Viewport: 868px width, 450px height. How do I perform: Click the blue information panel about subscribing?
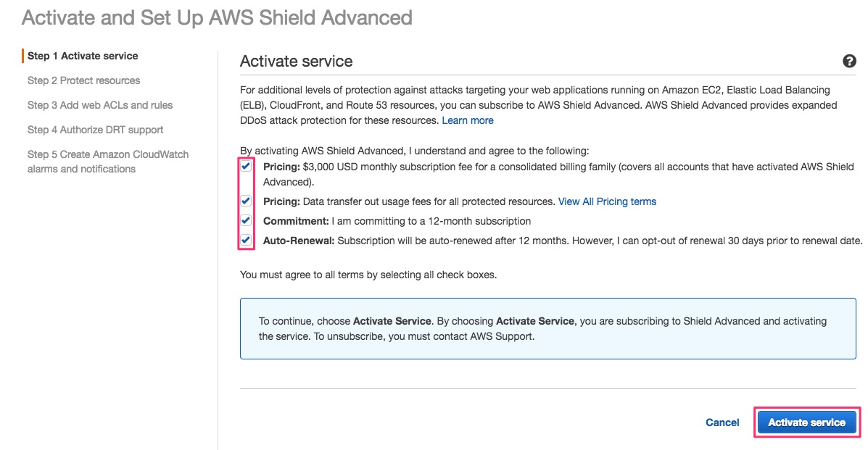pos(549,328)
